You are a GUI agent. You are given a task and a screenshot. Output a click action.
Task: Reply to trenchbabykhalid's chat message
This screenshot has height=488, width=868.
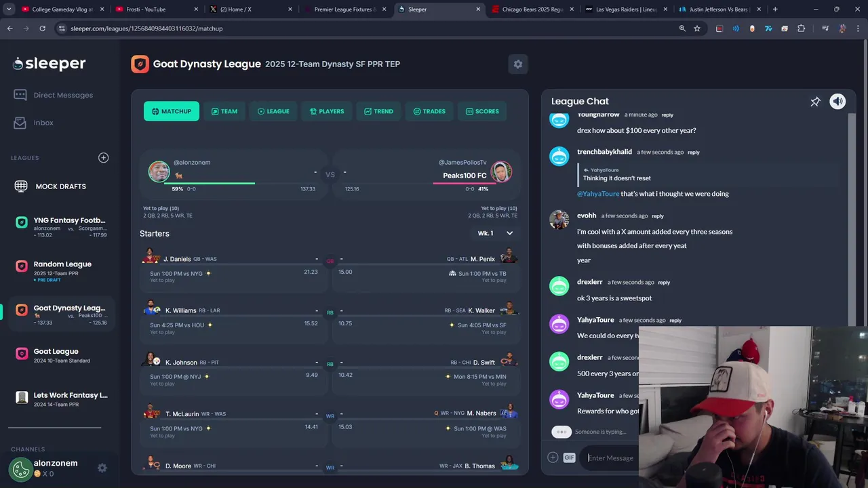(x=693, y=152)
